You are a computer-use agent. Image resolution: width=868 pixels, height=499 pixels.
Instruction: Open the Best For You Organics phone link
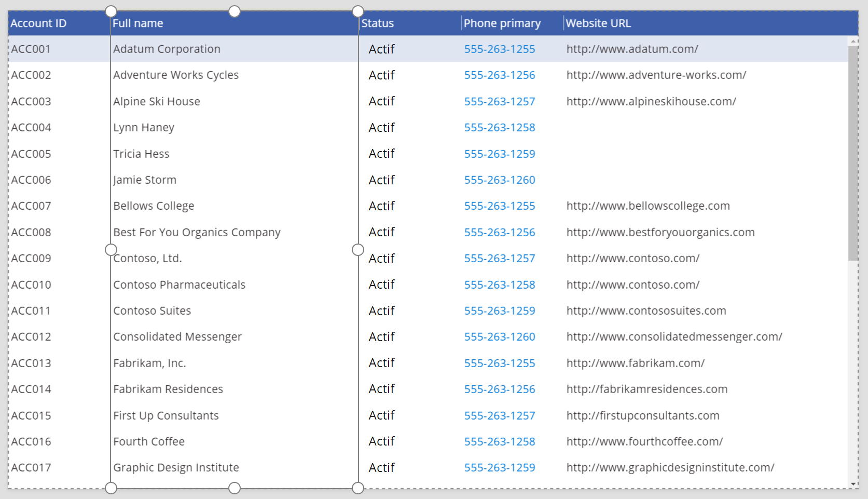(x=500, y=233)
